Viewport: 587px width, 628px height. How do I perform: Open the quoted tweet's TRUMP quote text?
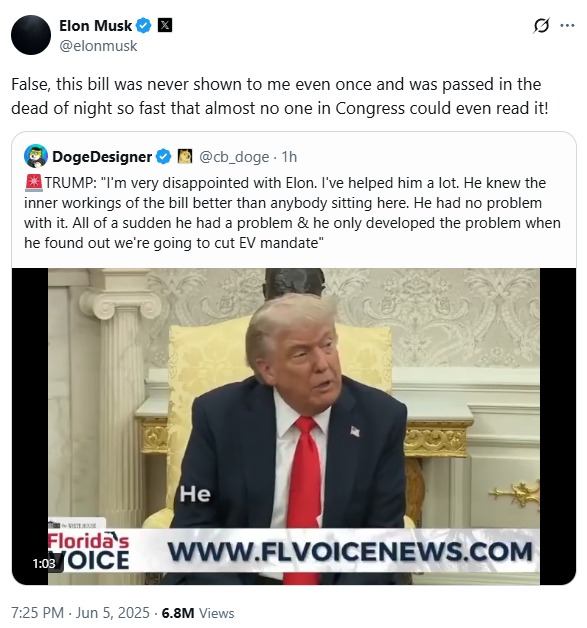[x=292, y=213]
